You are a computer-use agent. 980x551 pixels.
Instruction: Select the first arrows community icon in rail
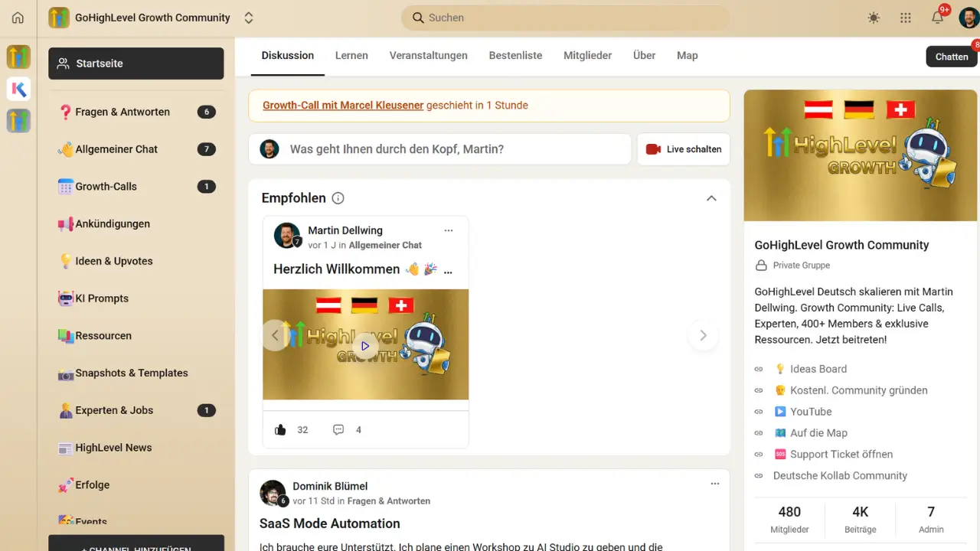(x=18, y=57)
